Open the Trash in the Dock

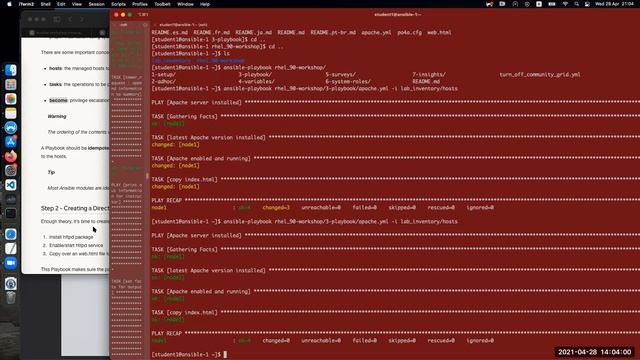11,298
